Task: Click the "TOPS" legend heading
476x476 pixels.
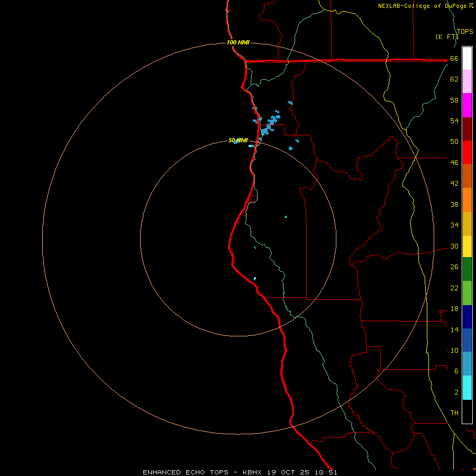Action: 465,31
